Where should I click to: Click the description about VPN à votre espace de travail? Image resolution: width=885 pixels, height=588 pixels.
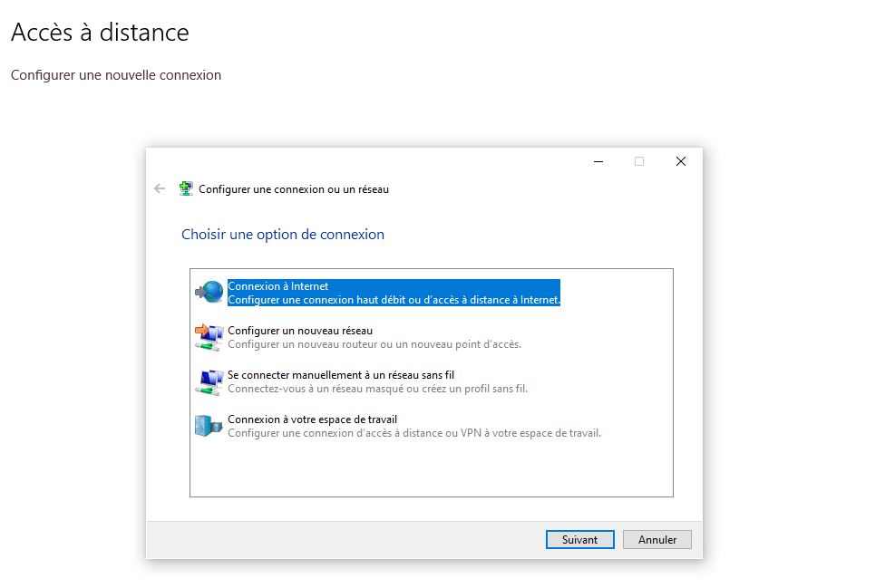tap(414, 434)
